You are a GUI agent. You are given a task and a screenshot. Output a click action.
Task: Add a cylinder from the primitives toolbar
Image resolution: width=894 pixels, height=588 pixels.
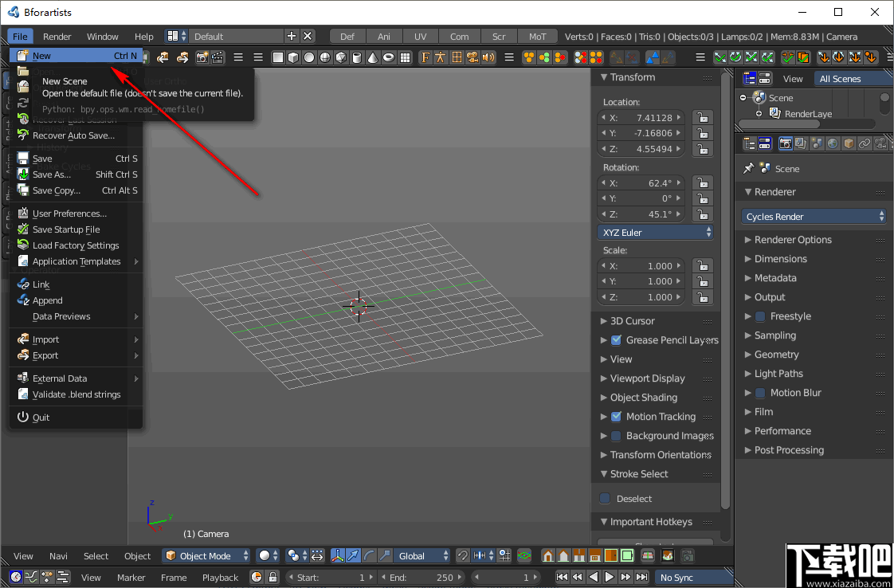pyautogui.click(x=356, y=57)
